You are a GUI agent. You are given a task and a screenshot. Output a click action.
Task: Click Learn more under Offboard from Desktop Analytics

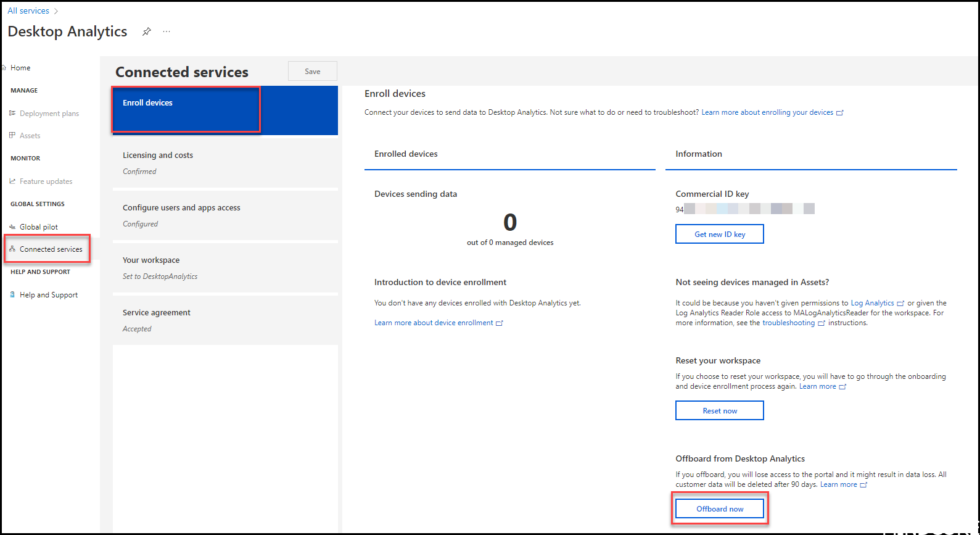point(839,484)
